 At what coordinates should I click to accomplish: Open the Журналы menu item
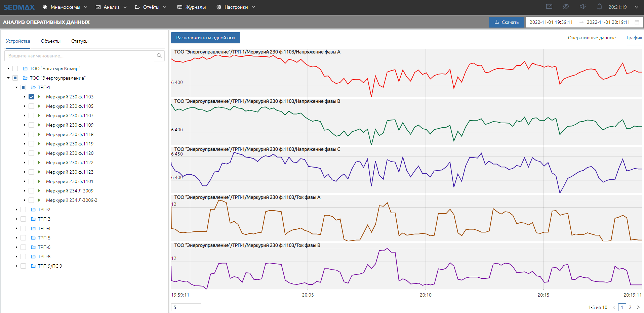click(192, 7)
